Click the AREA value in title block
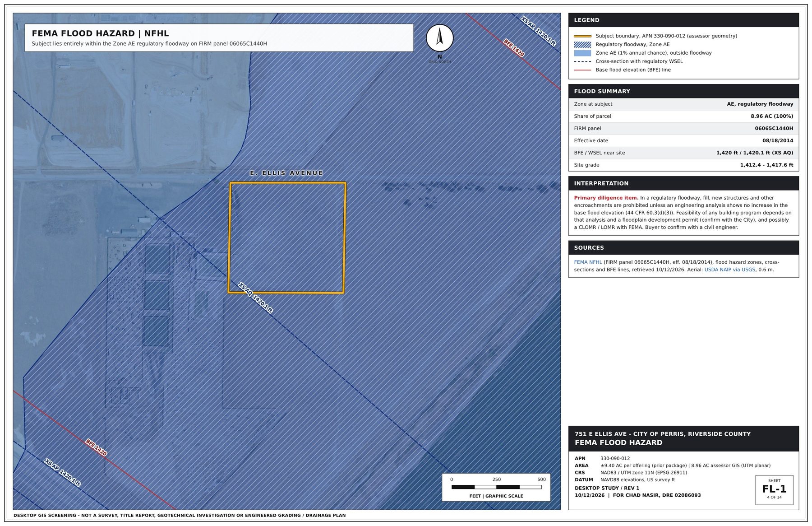The width and height of the screenshot is (812, 526). tap(685, 465)
